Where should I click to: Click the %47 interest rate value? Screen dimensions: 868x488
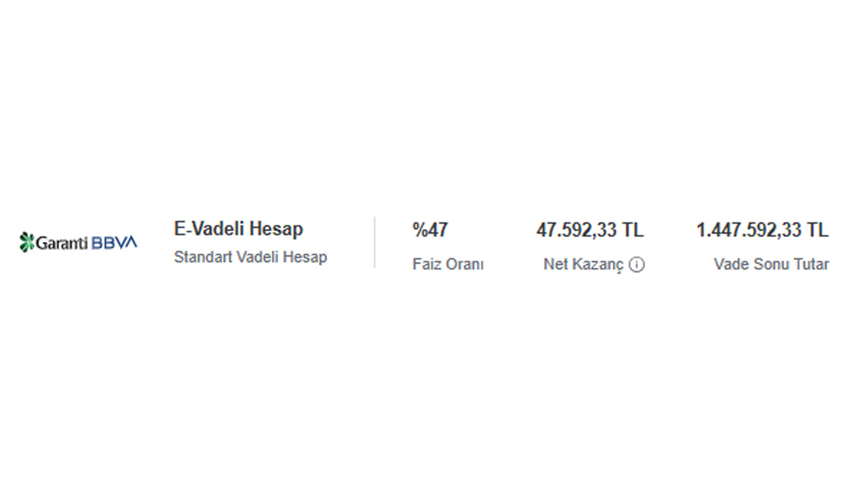coord(430,230)
